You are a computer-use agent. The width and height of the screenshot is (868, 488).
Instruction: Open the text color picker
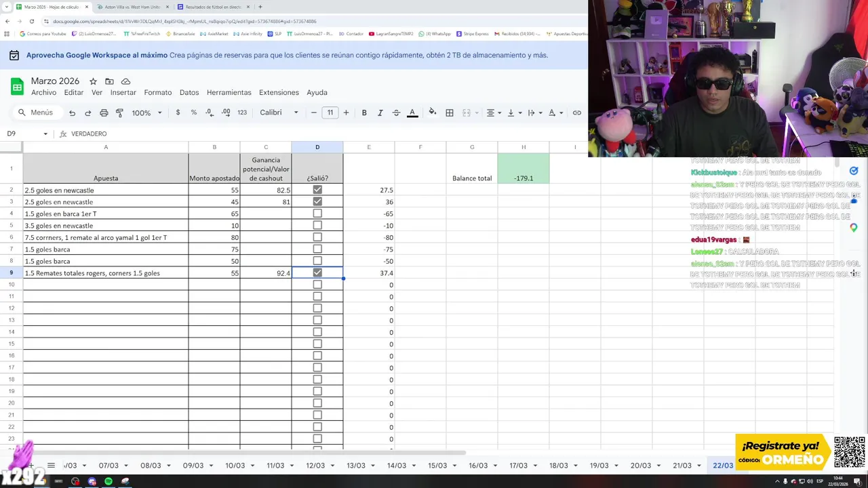click(x=412, y=113)
